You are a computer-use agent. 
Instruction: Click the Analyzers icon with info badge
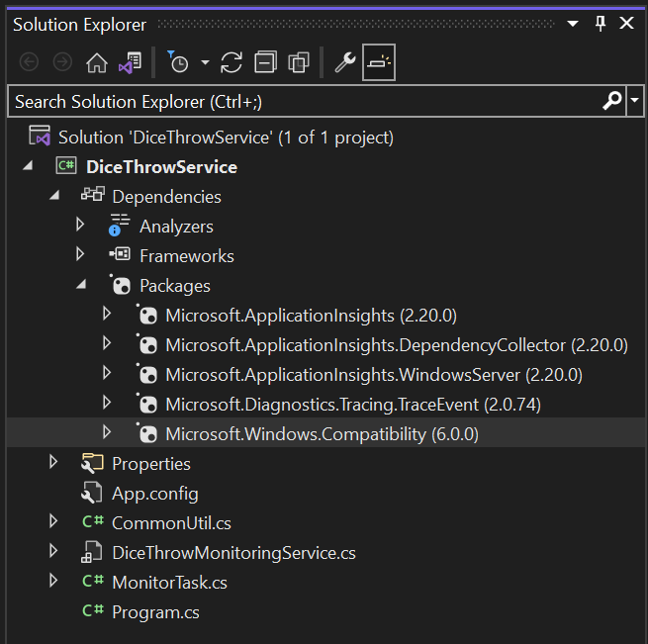tap(119, 225)
